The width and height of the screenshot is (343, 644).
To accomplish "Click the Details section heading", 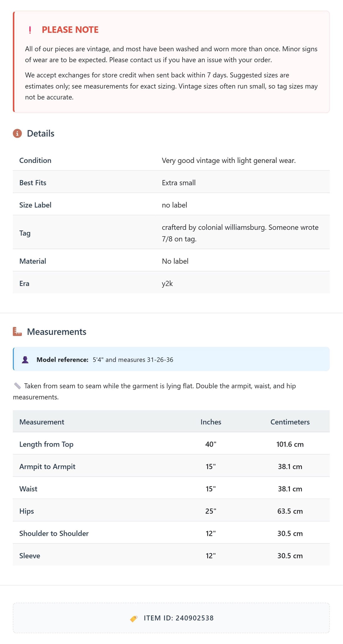I will (40, 133).
